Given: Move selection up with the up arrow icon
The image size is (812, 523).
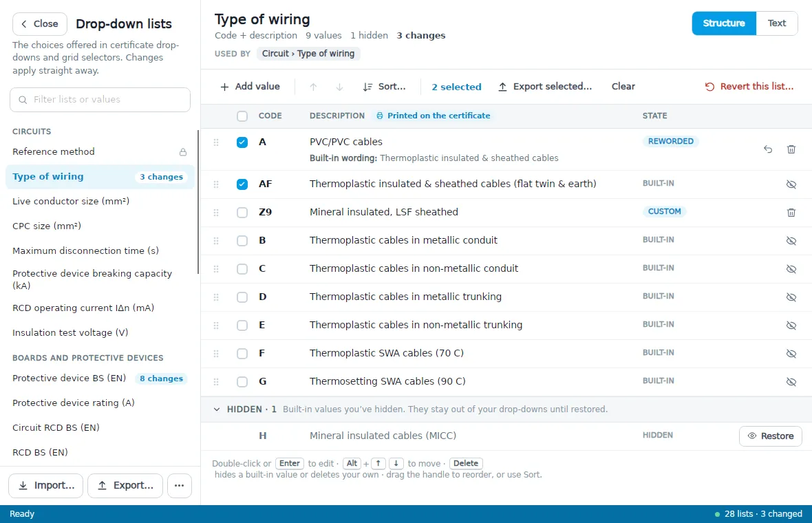Looking at the screenshot, I should pyautogui.click(x=313, y=87).
